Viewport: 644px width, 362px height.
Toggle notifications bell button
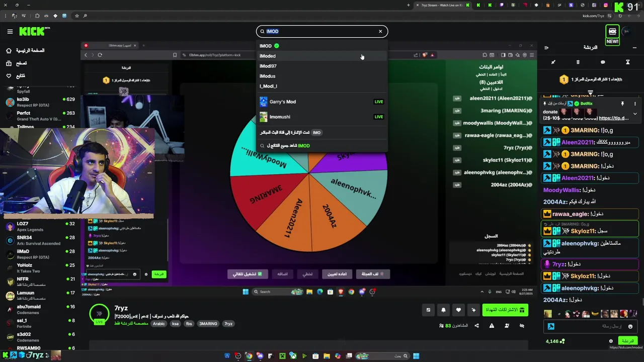(443, 310)
